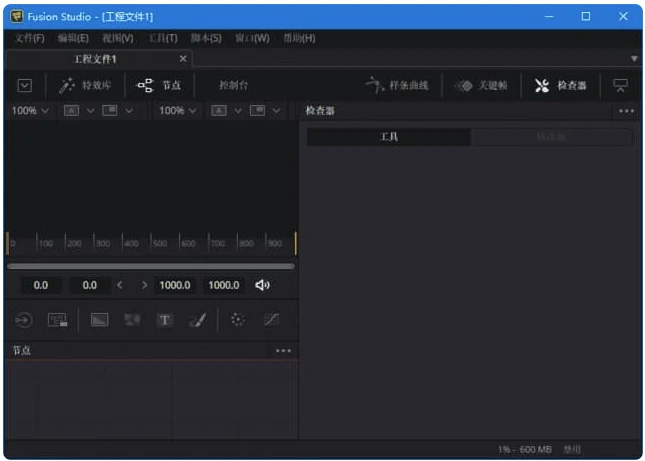Open left viewer 100% zoom dropdown
Viewport: 645px width, 461px height.
click(x=30, y=111)
